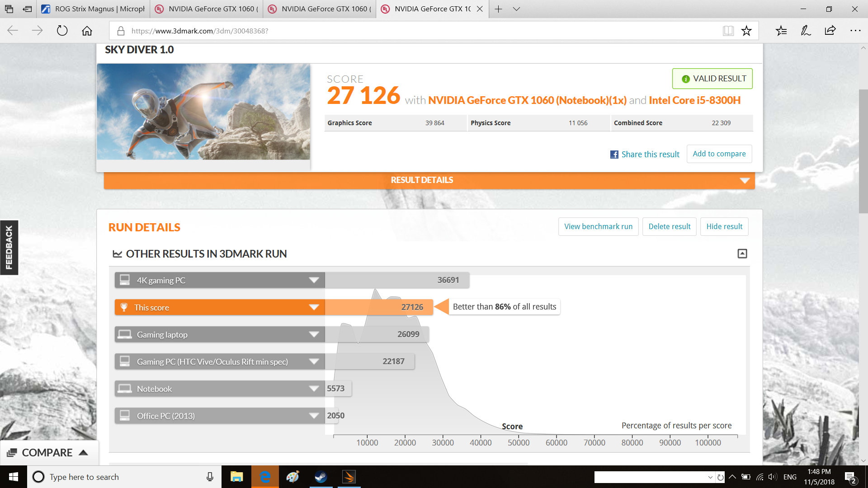The image size is (868, 488).
Task: Open battery status tray icon
Action: (x=746, y=477)
